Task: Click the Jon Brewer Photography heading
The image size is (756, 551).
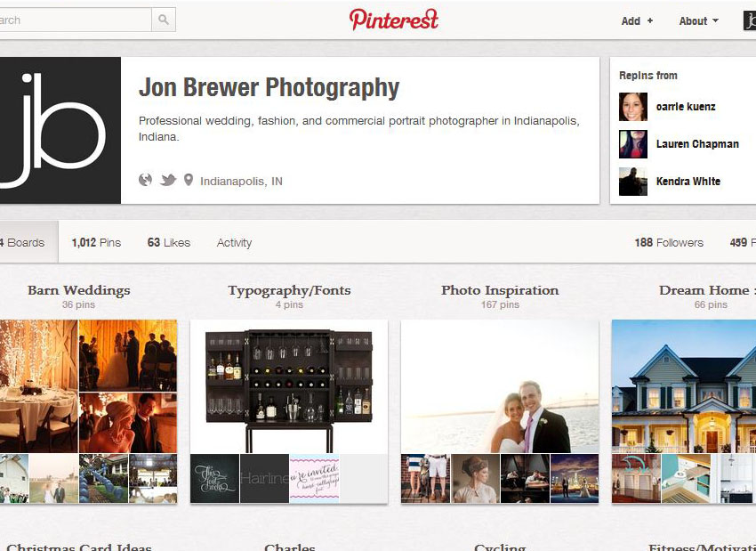Action: [269, 87]
